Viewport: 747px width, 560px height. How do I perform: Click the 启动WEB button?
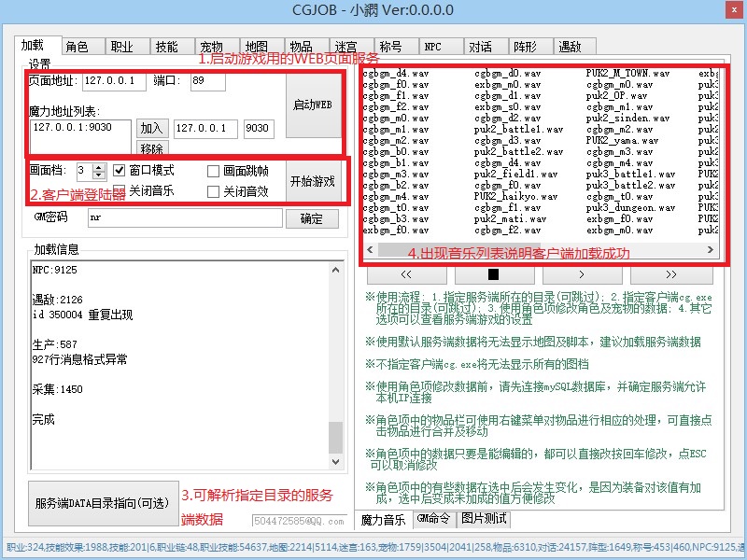tap(312, 105)
